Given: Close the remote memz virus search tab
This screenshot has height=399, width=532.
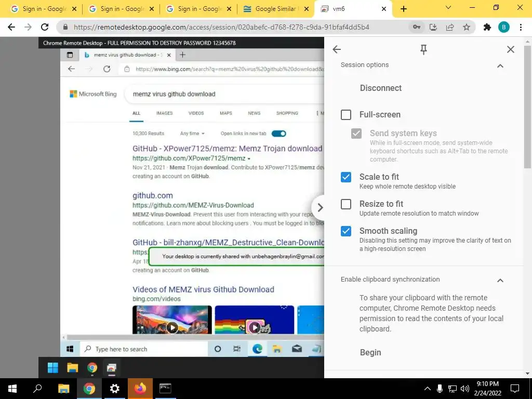Looking at the screenshot, I should (x=169, y=55).
